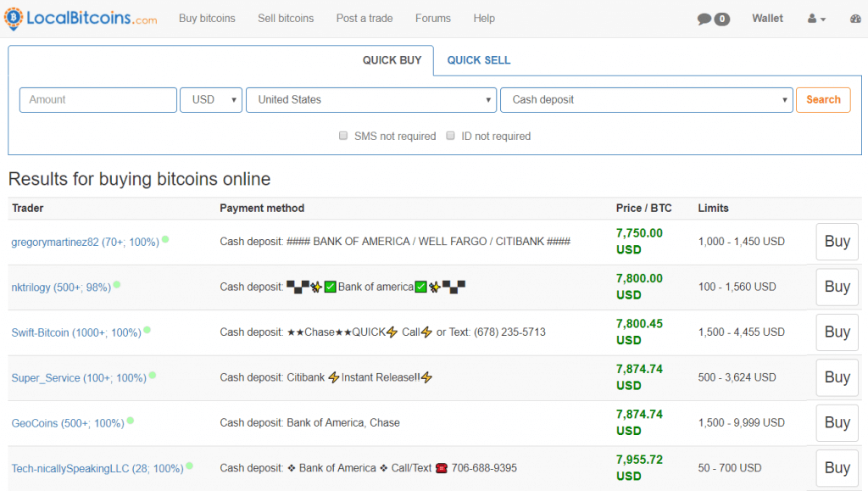Open the Help menu item
The image size is (868, 491).
[484, 19]
